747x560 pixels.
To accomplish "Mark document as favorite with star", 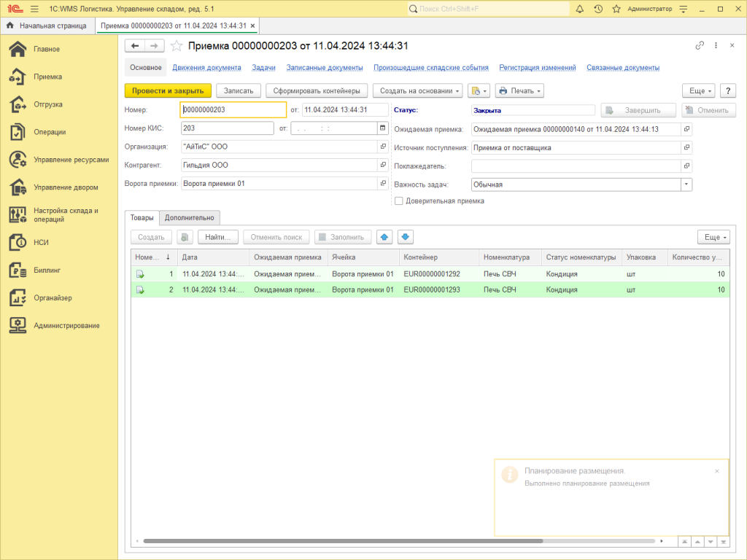I will point(176,45).
